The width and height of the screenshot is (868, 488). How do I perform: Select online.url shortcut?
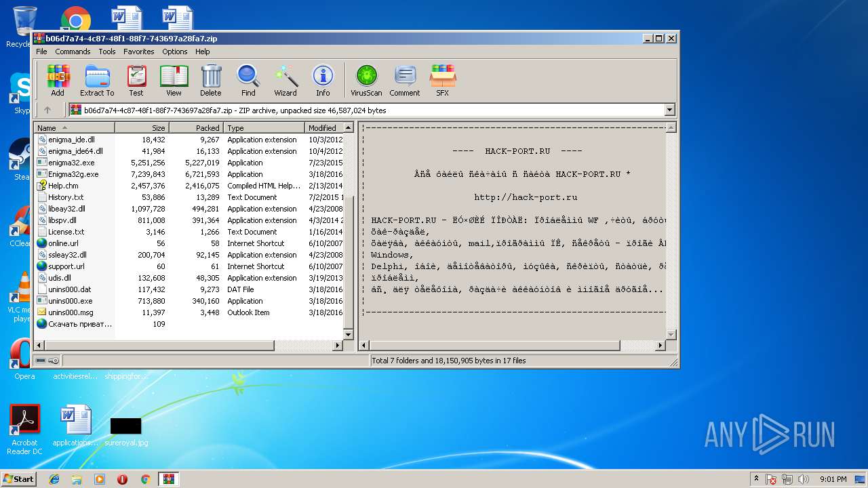63,243
